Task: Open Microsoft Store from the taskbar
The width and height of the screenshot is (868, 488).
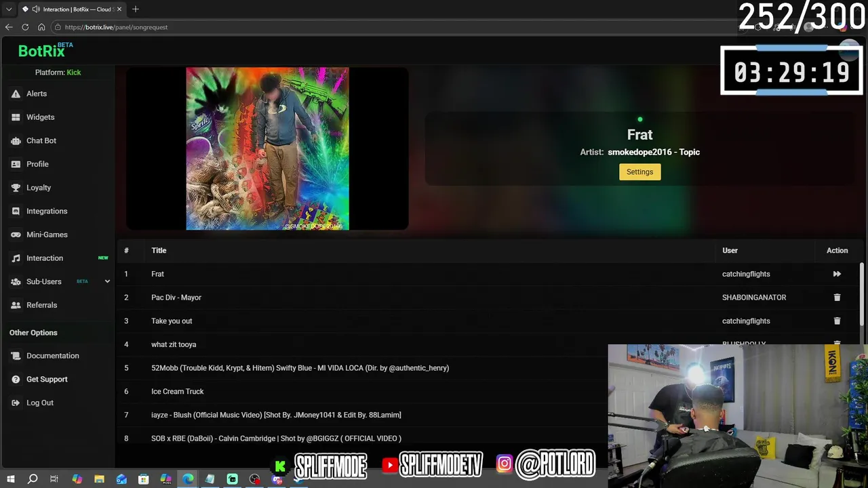Action: pos(144,479)
